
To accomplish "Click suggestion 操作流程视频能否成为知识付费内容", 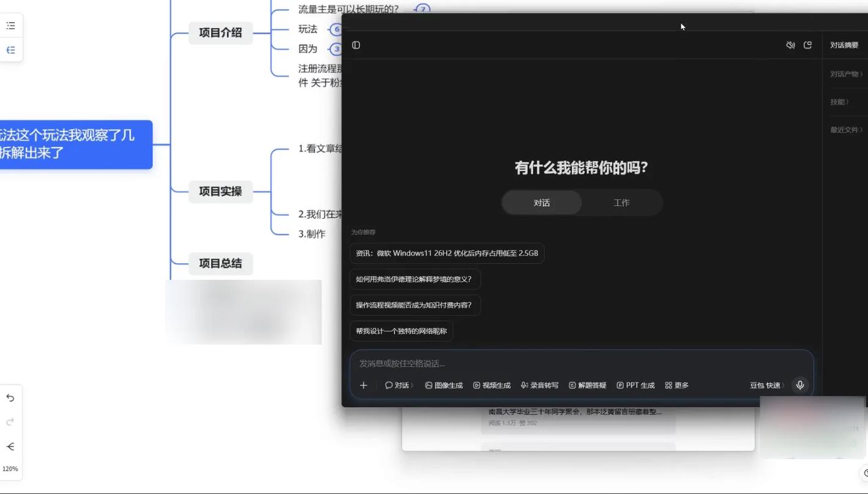I will pyautogui.click(x=415, y=305).
